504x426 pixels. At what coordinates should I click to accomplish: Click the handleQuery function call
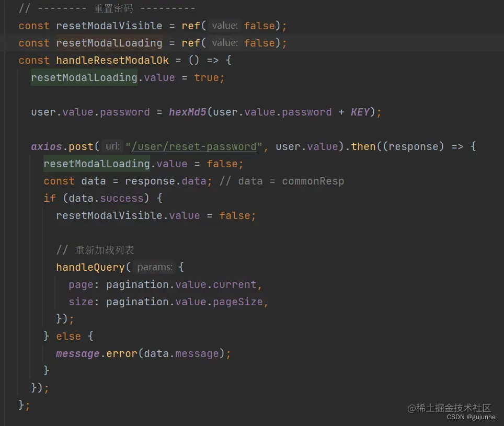point(90,267)
